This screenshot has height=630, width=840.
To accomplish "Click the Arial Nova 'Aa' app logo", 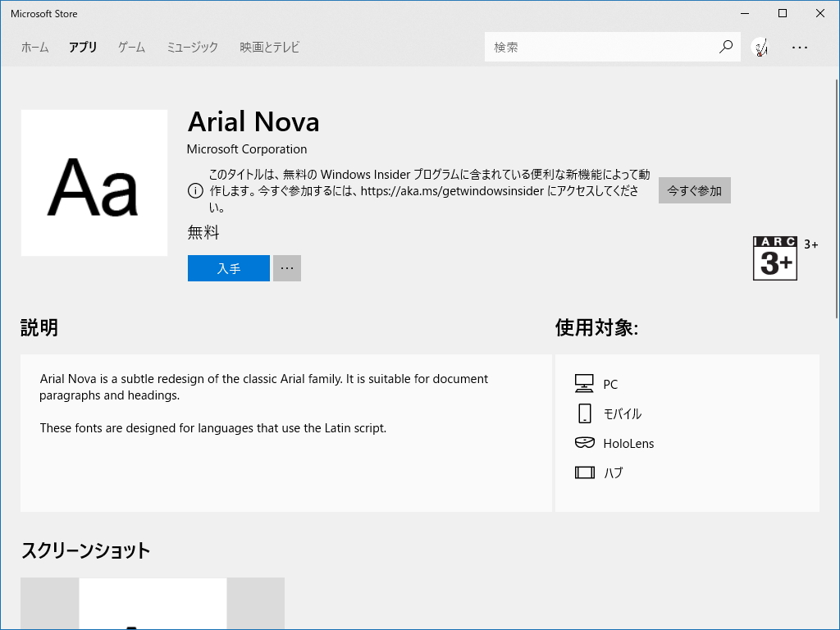I will [x=94, y=182].
